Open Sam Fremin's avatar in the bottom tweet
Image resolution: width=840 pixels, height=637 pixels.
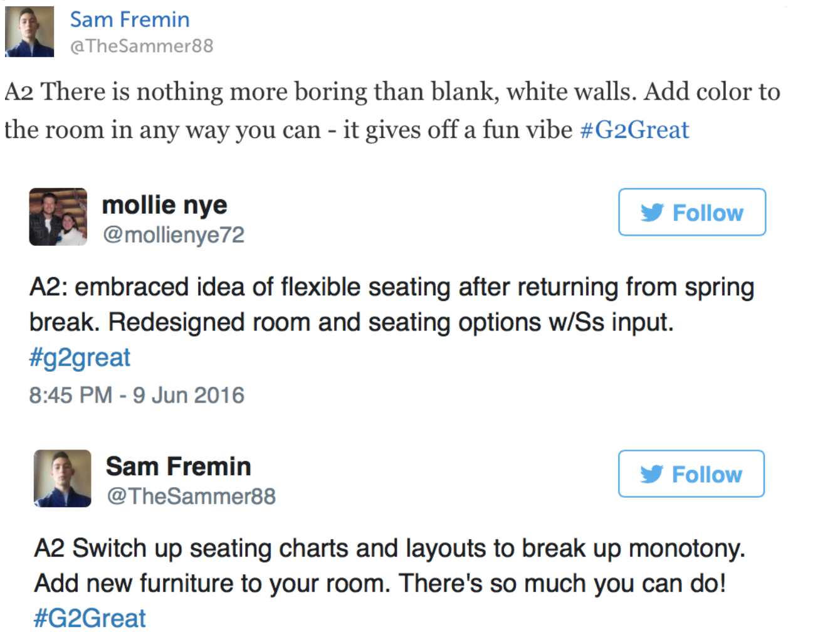tap(62, 478)
